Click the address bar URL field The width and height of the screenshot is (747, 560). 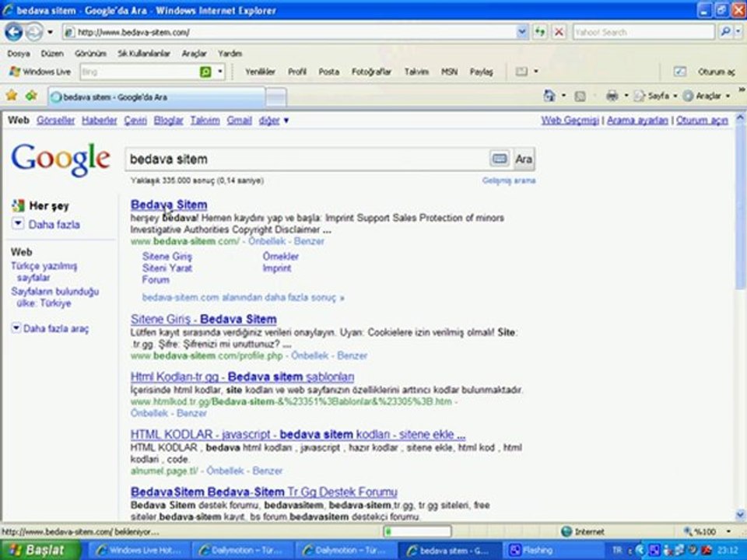point(289,33)
